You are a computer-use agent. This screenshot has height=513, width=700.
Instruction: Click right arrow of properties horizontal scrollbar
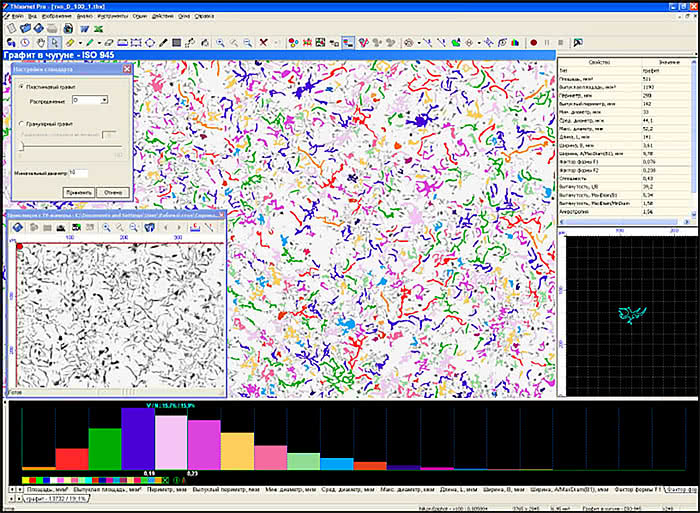(687, 221)
